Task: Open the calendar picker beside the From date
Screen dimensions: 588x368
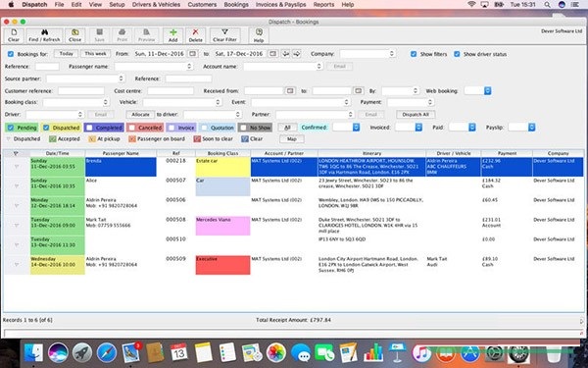Action: tap(193, 54)
